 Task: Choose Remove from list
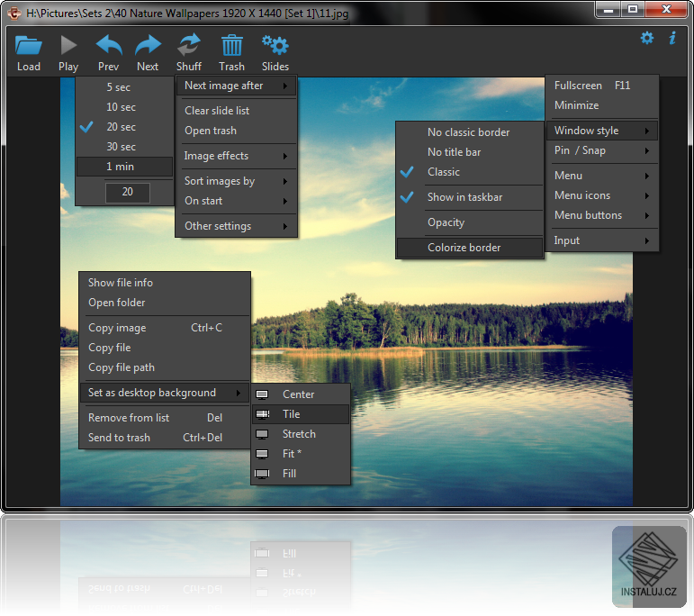coord(165,418)
